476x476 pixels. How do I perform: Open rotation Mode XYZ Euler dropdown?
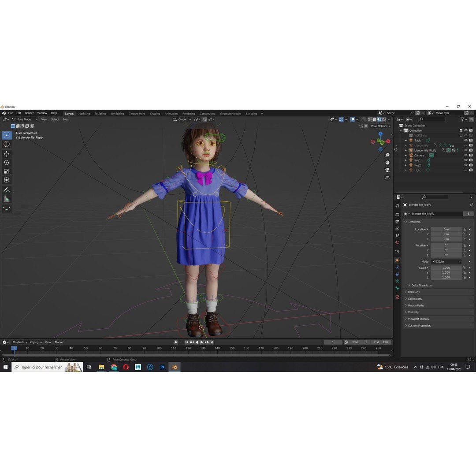coord(446,262)
